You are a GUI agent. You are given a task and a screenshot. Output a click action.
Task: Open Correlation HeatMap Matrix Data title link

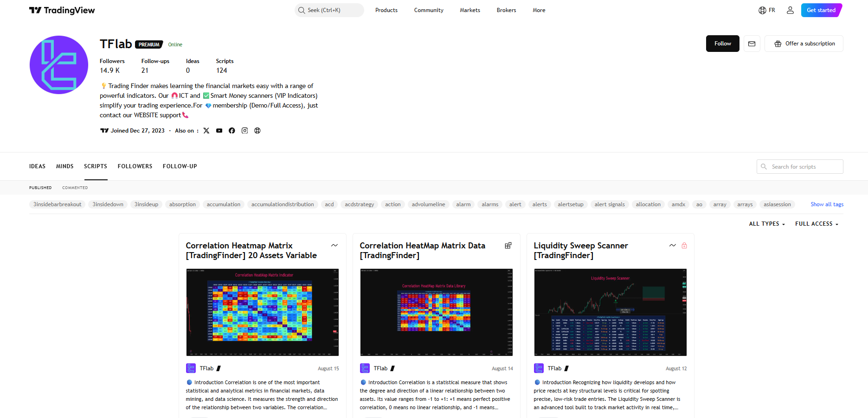pos(423,250)
